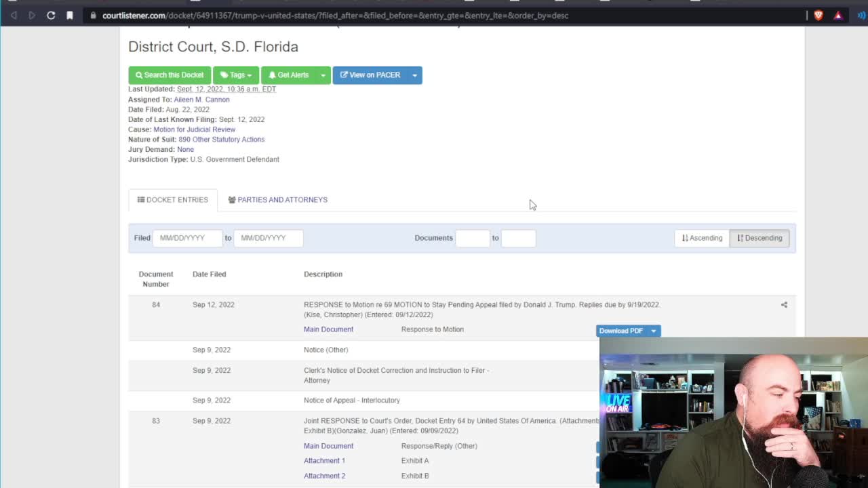This screenshot has height=488, width=868.
Task: Click the Brave rewards triangle icon
Action: (838, 15)
